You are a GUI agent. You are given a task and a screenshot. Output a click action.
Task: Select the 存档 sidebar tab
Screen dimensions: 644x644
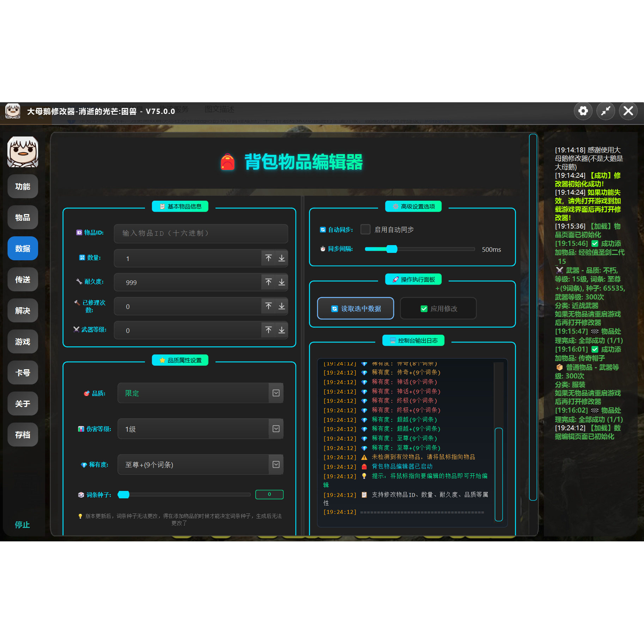[x=23, y=435]
